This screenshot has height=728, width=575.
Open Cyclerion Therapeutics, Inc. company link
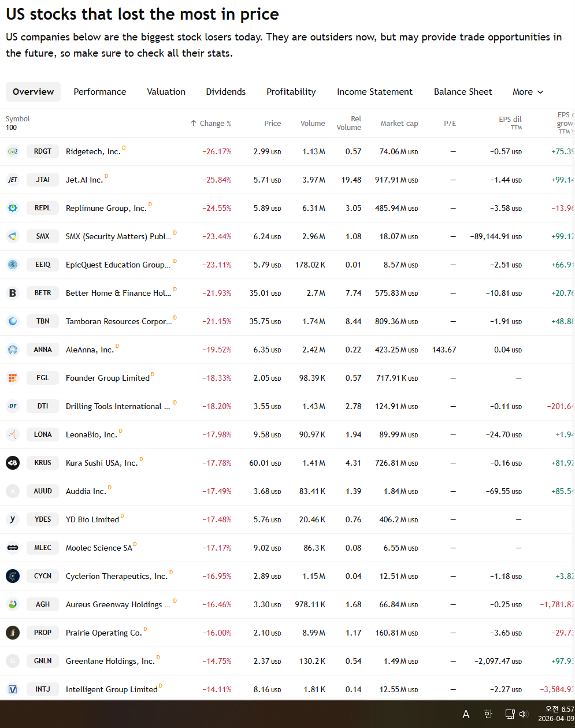[x=117, y=576]
